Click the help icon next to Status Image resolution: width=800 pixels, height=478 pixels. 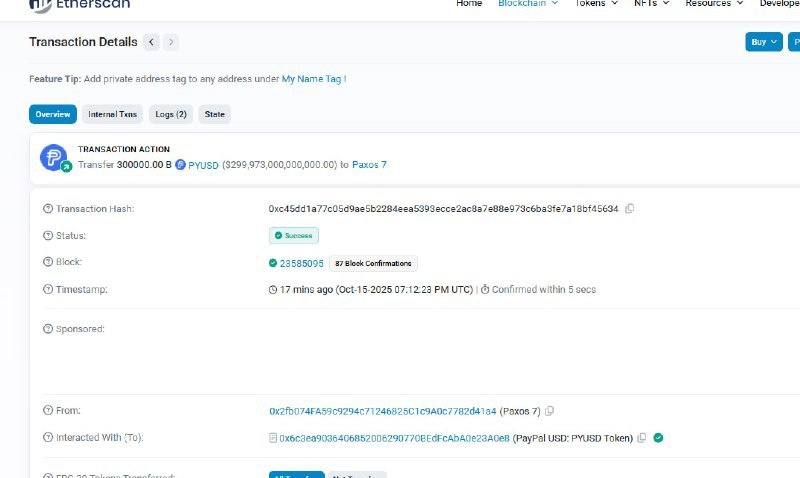point(48,236)
